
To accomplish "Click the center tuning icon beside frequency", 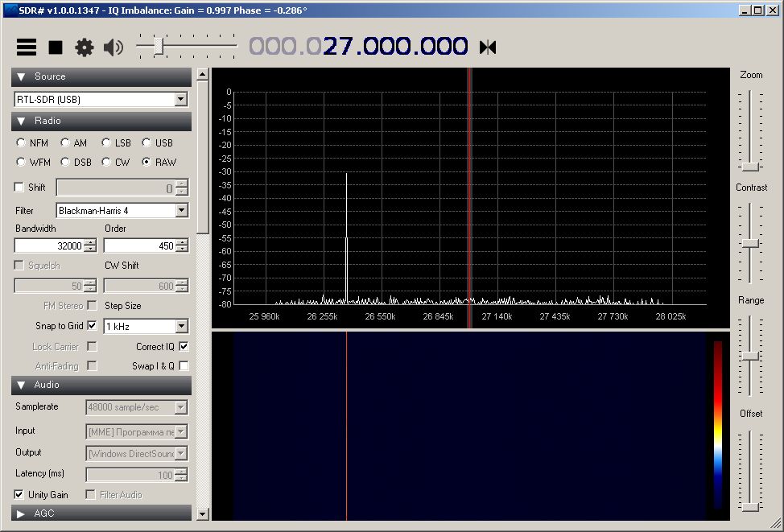I will pos(488,47).
